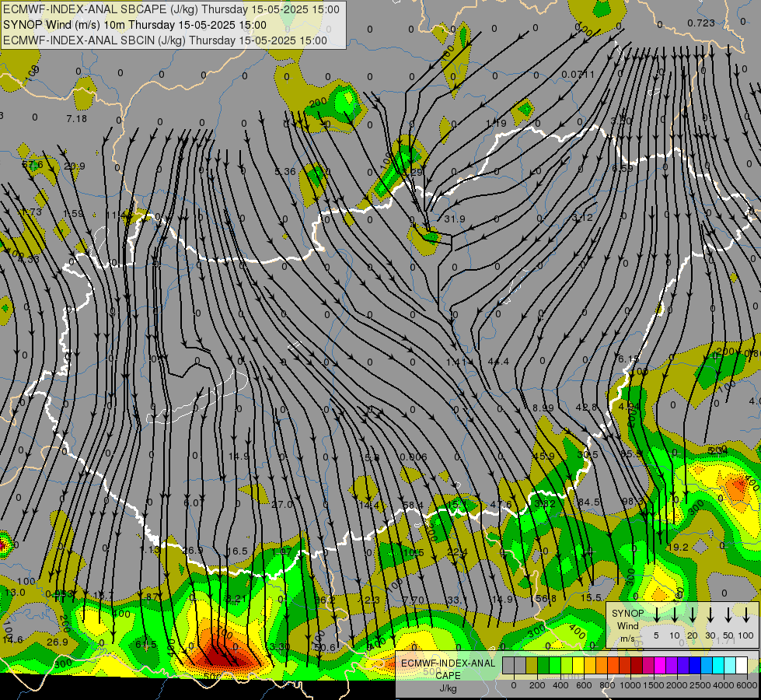761x700 pixels.
Task: Click the 6000 tick label on CAPE scale
Action: pos(746,685)
